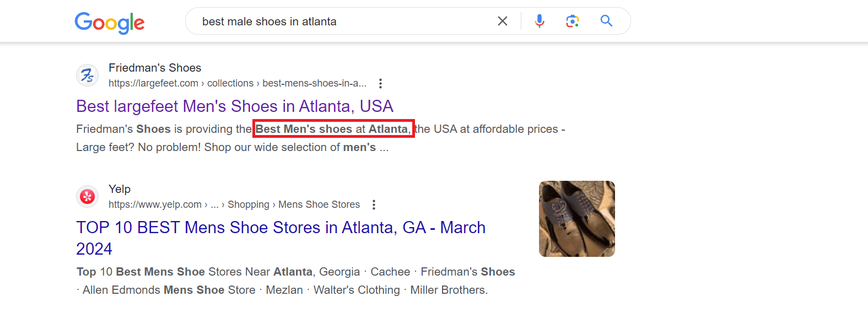Click the largefeet.com URL breadcrumb
Image resolution: width=868 pixels, height=323 pixels.
point(238,83)
